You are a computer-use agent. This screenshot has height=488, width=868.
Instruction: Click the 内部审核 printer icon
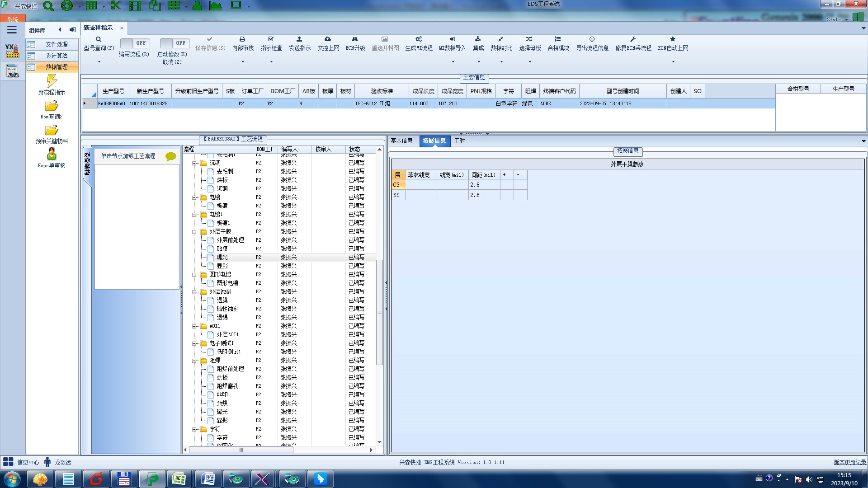pos(242,39)
